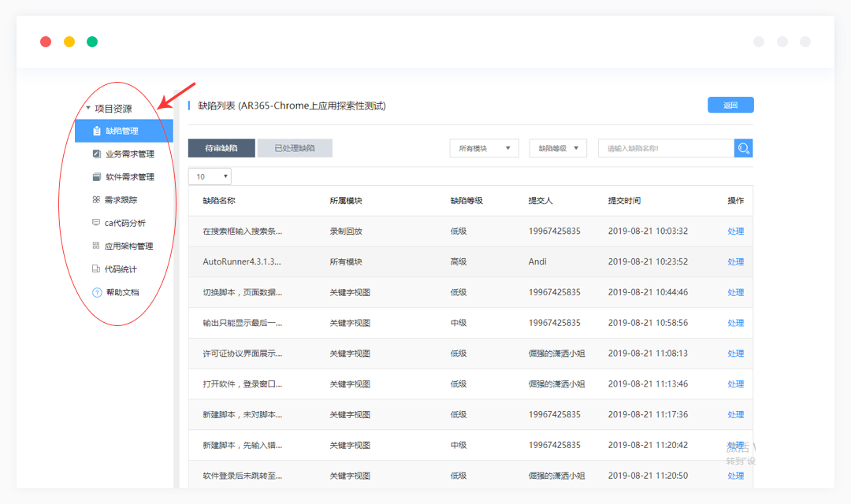Click the 需求跟踪 grid icon
The image size is (851, 504).
(x=96, y=200)
